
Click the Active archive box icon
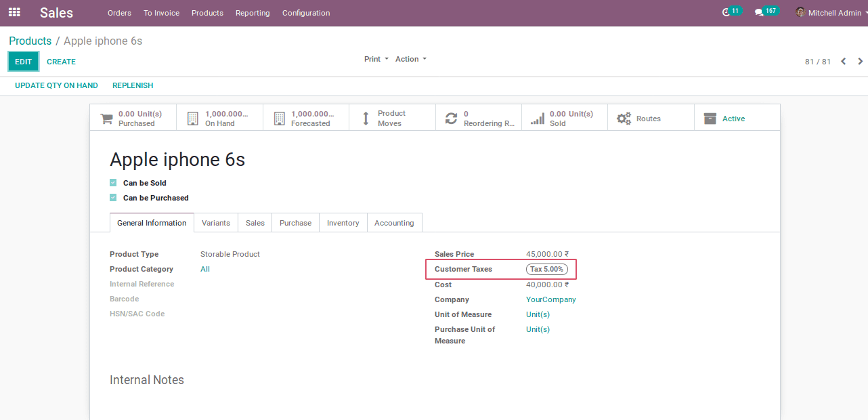pyautogui.click(x=710, y=119)
